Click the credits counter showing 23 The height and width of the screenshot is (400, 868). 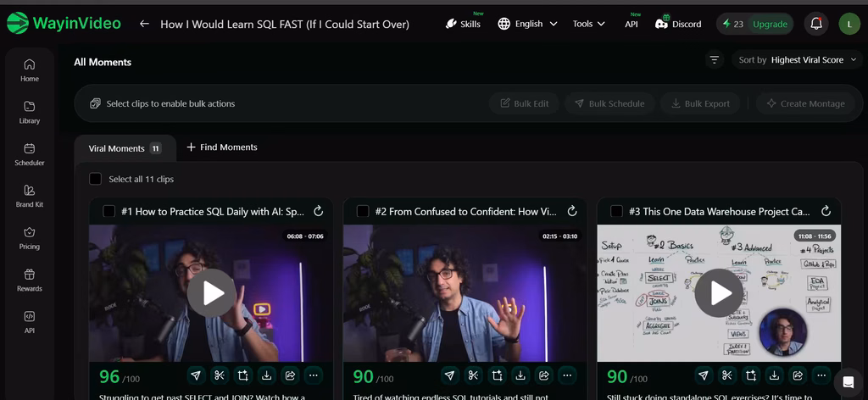tap(733, 24)
